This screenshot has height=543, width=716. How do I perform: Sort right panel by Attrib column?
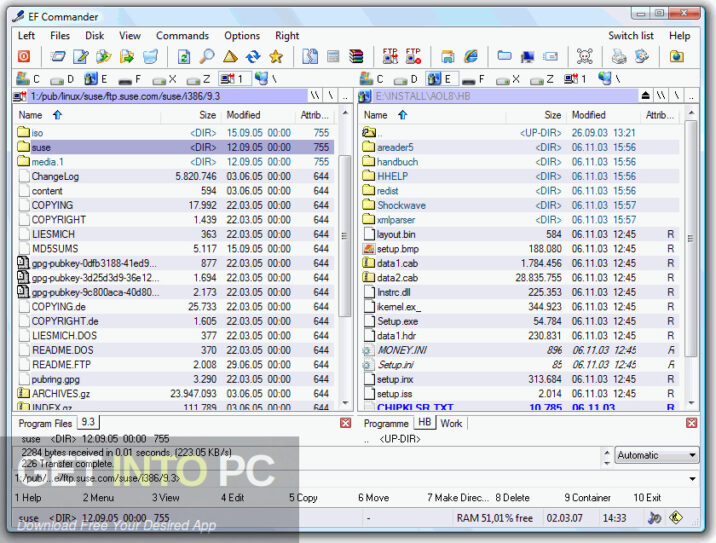(659, 115)
